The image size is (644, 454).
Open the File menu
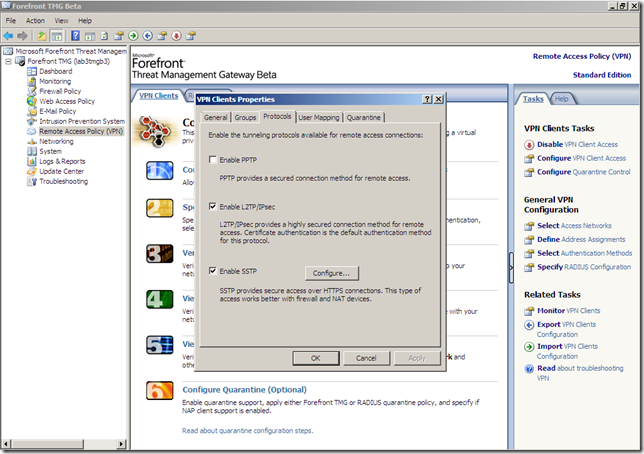(x=11, y=21)
